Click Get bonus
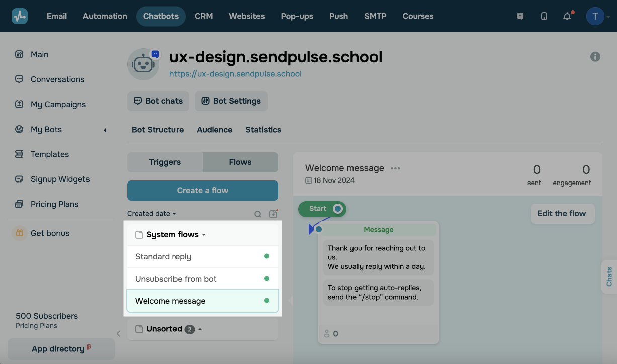Viewport: 617px width, 364px height. coord(50,233)
